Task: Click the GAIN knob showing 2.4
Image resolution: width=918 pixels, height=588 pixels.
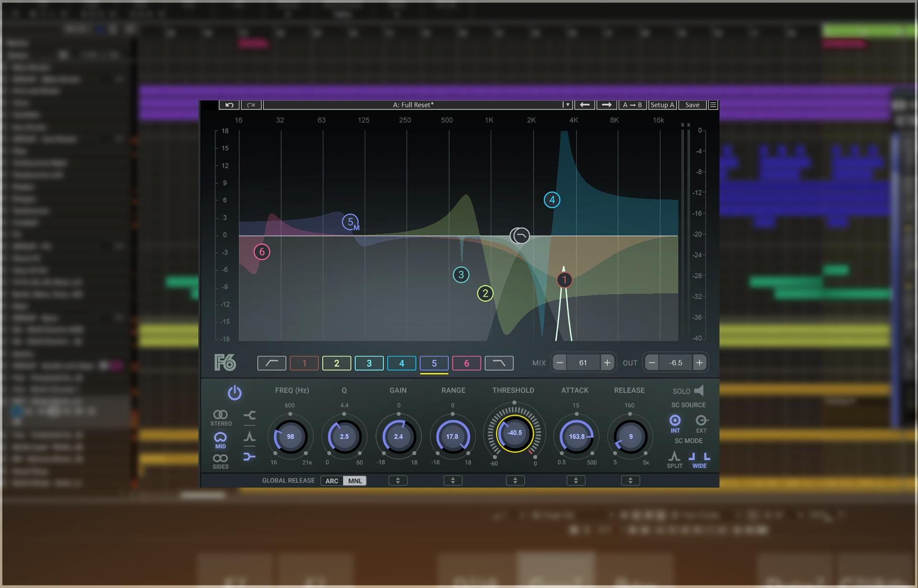Action: [x=398, y=436]
